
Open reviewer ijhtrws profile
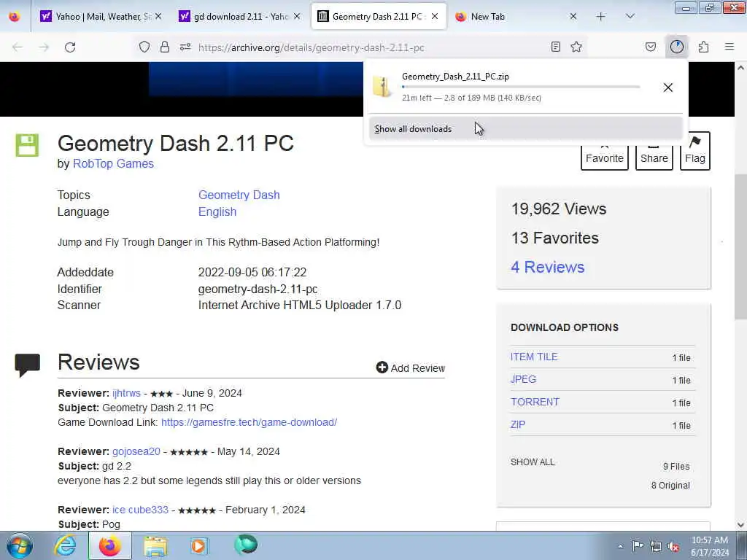127,393
